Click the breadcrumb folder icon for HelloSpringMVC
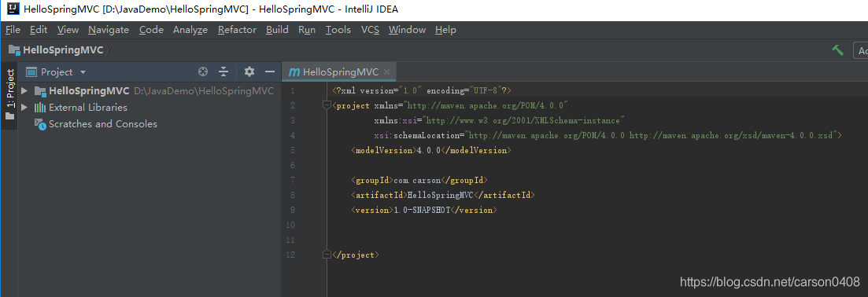 click(14, 50)
